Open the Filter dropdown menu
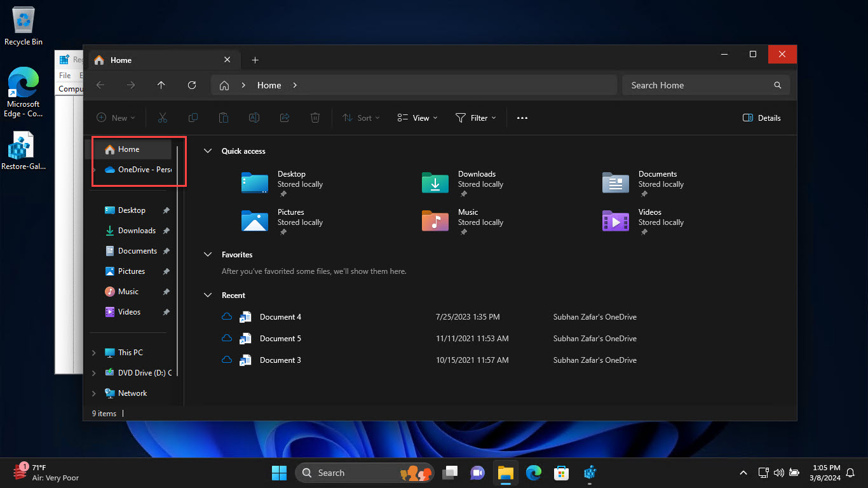The image size is (868, 488). 476,118
